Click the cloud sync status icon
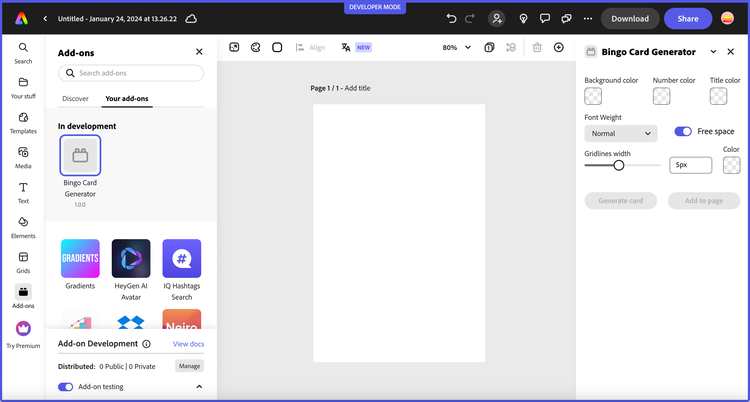Viewport: 750px width, 402px height. pyautogui.click(x=191, y=19)
